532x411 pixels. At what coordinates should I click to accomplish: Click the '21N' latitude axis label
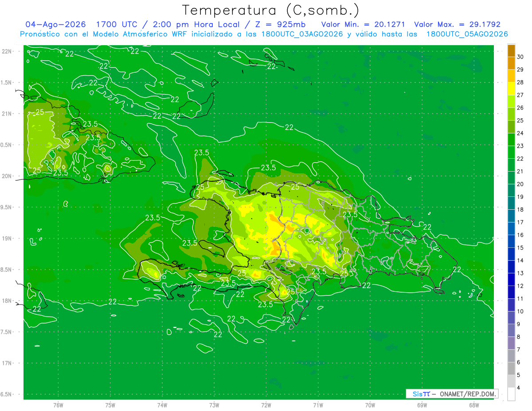click(x=8, y=114)
